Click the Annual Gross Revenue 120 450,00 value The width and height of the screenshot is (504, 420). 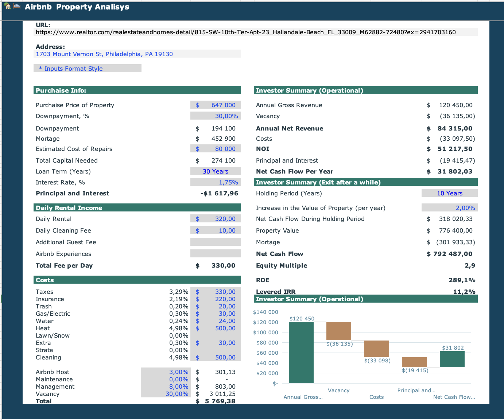coord(450,105)
